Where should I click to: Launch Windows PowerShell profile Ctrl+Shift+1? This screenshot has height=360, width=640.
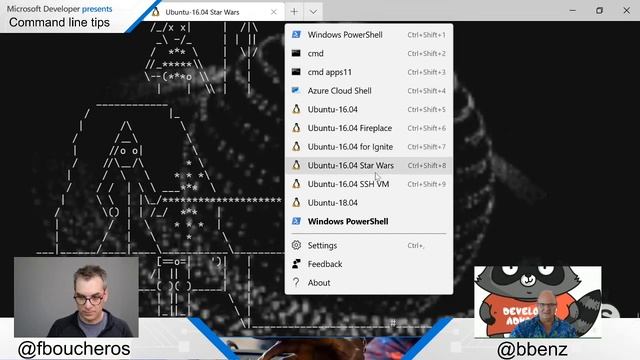[369, 35]
